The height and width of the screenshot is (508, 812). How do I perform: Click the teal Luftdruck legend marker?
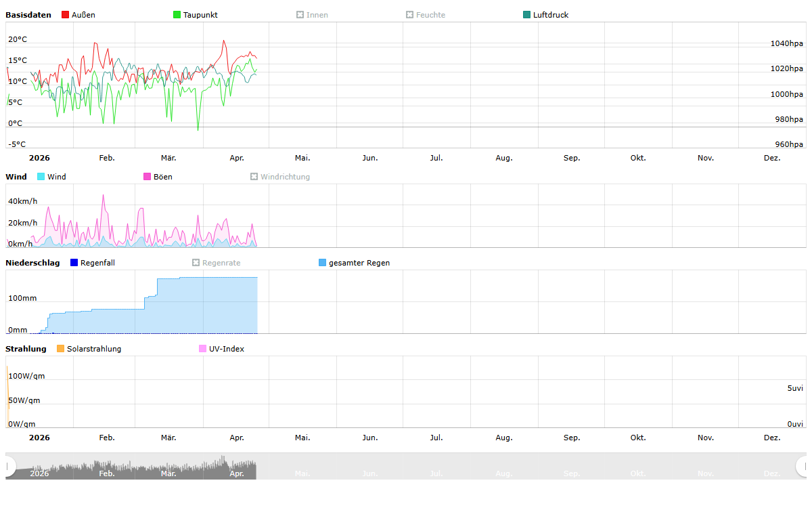point(527,15)
